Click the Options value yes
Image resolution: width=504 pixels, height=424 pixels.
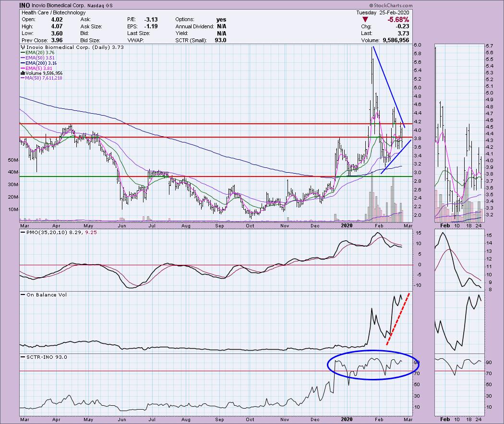pyautogui.click(x=221, y=19)
